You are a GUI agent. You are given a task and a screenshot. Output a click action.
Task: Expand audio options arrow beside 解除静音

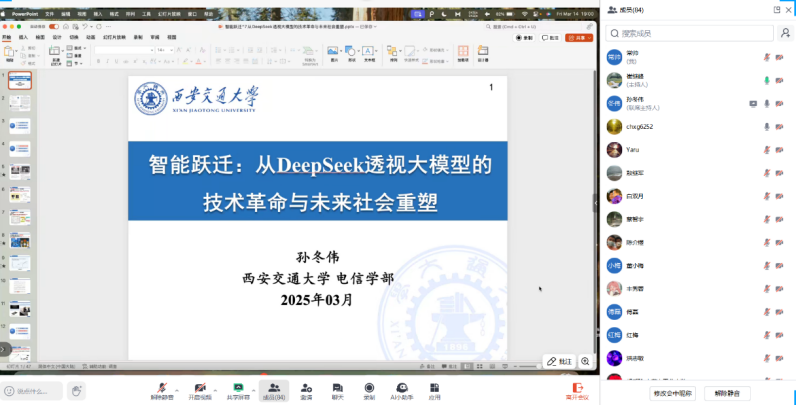pos(178,387)
